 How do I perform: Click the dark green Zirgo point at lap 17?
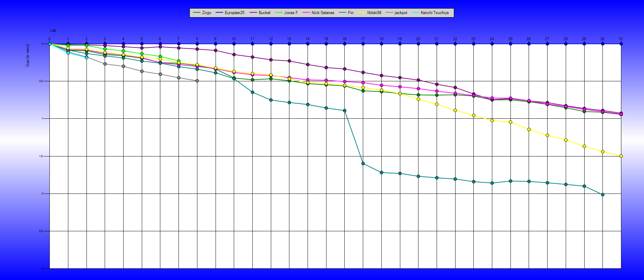(363, 91)
